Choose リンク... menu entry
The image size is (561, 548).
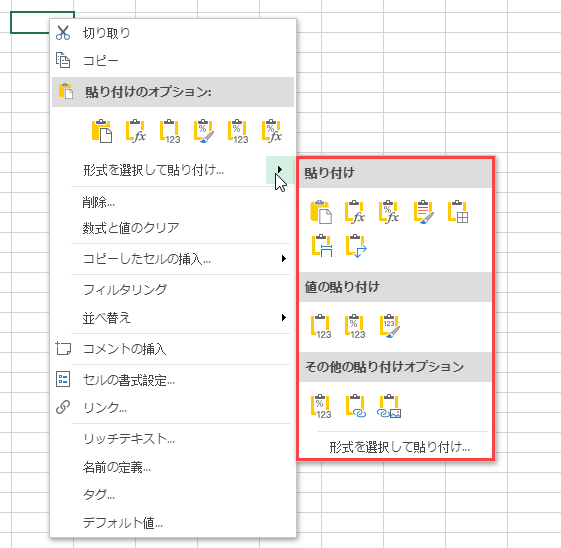(x=105, y=407)
